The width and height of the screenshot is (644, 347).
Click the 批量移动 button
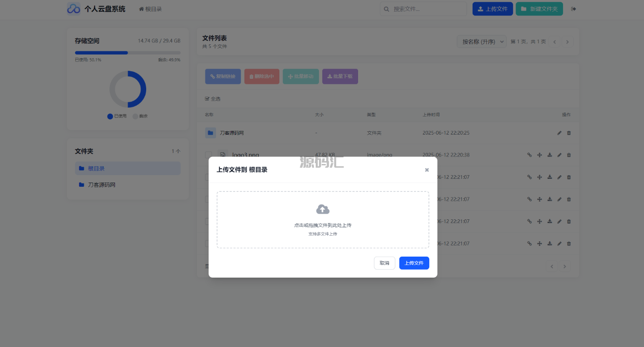click(301, 76)
